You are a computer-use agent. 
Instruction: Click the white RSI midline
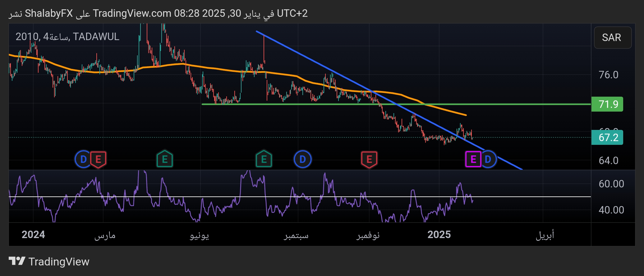click(x=528, y=197)
